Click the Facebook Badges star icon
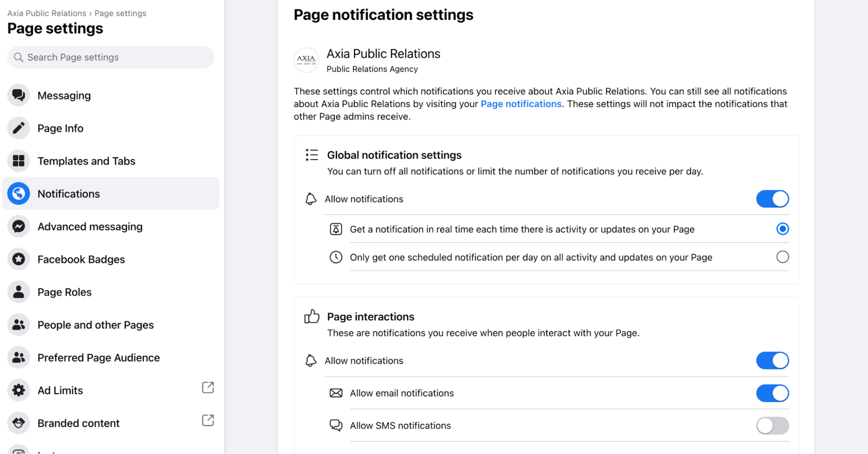 pyautogui.click(x=19, y=259)
